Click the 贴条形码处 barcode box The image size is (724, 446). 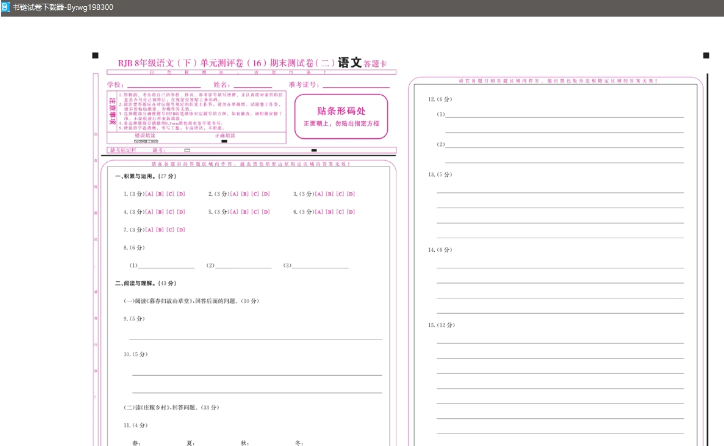(341, 116)
